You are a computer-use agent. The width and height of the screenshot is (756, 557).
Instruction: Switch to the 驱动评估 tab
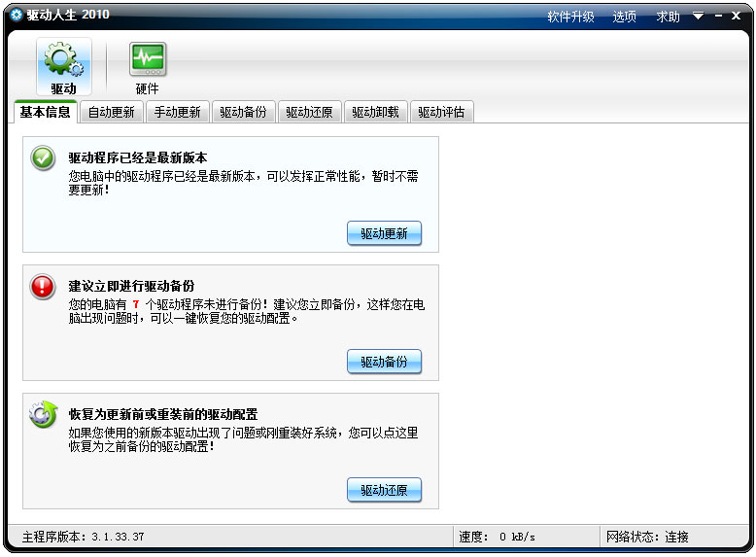[x=441, y=112]
